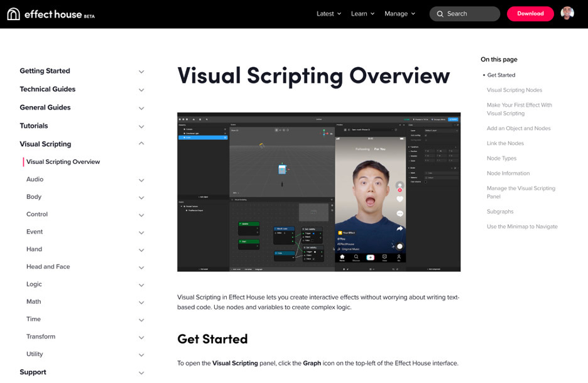Click the Effect House editor screenshot
Image resolution: width=588 pixels, height=383 pixels.
point(318,192)
